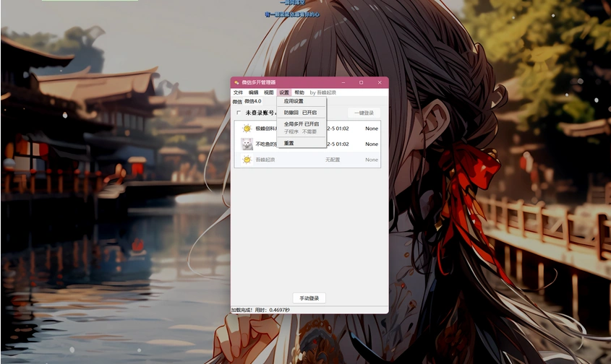Collapse the open 设置 menu

283,92
